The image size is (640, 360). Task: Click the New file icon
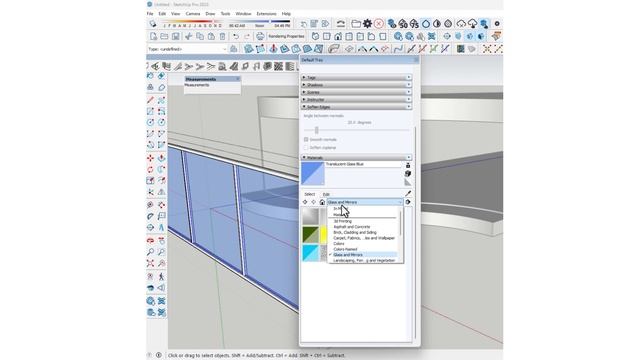point(153,36)
